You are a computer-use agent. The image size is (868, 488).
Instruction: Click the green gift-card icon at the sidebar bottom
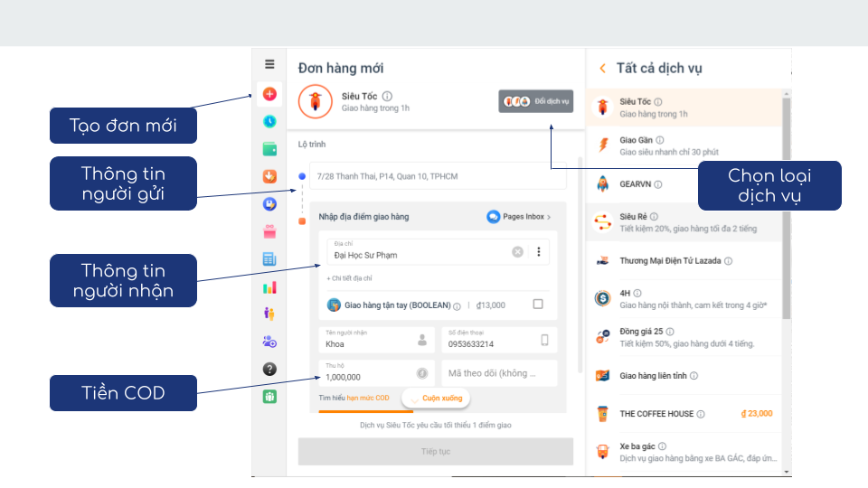[269, 397]
